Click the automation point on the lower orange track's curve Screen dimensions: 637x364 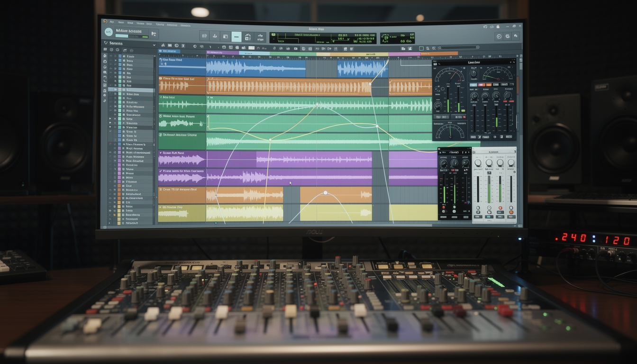coord(325,193)
